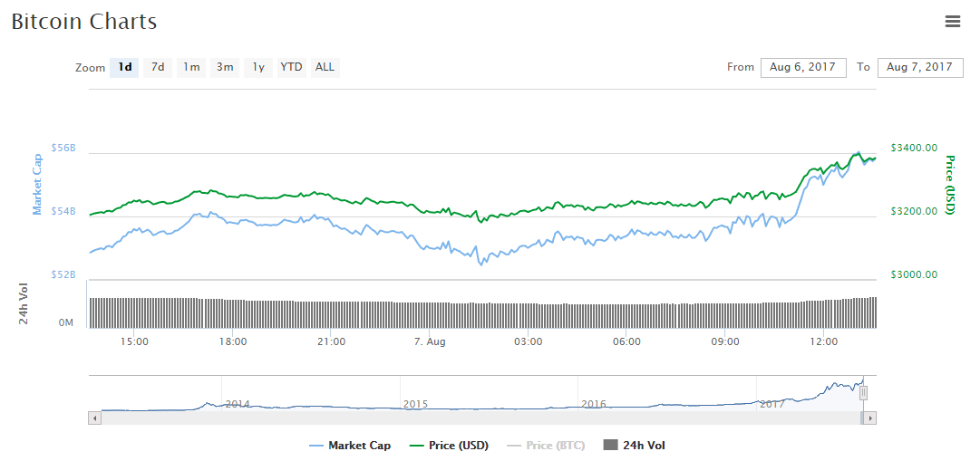
Task: Select the 7d zoom range
Action: click(158, 67)
